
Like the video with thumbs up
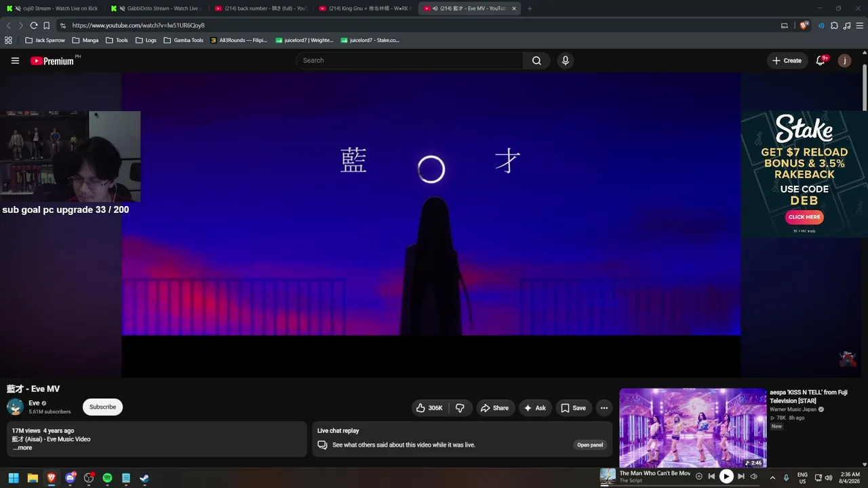[x=430, y=408]
